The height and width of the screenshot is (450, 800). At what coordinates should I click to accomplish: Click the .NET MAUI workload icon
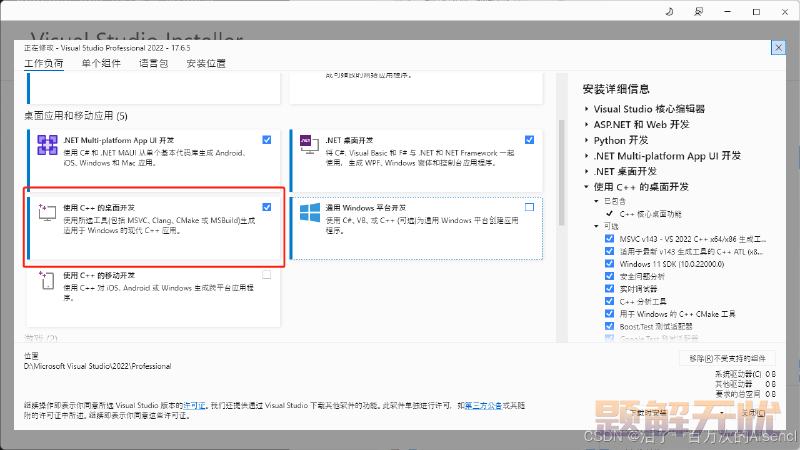click(x=47, y=145)
